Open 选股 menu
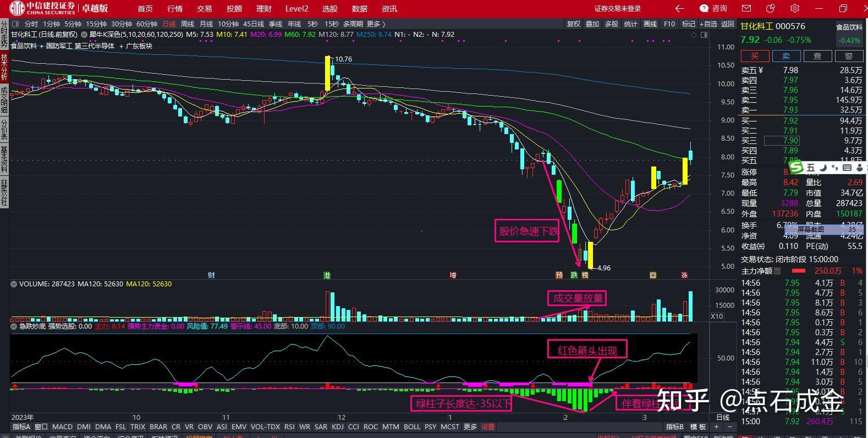The image size is (868, 438). click(330, 8)
